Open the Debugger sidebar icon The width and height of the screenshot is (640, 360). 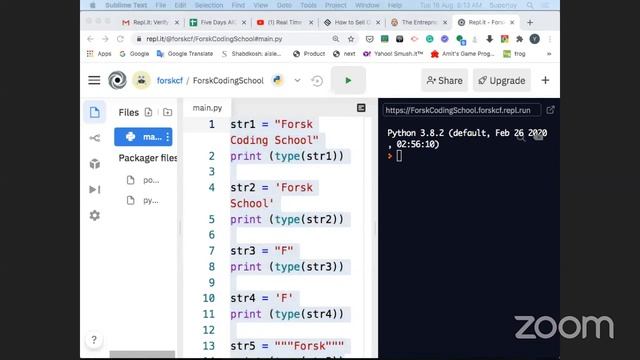tap(95, 189)
